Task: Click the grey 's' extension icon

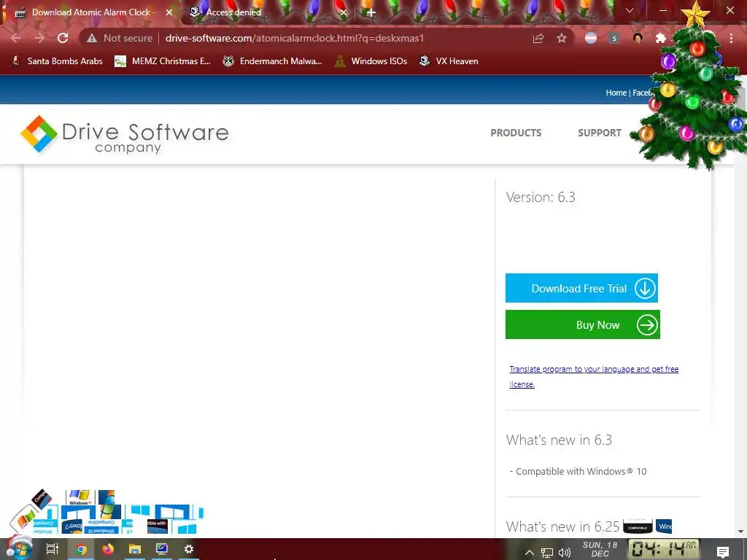Action: point(614,38)
